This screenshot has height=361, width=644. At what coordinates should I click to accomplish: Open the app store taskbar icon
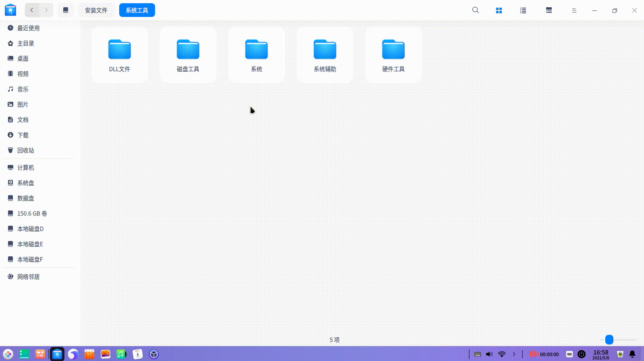[x=89, y=354]
